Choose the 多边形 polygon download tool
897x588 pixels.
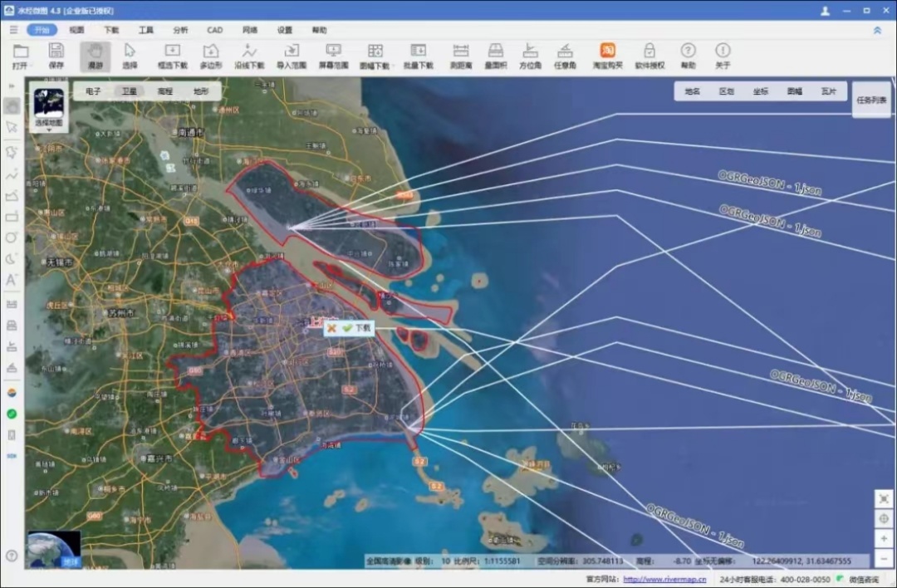[211, 55]
